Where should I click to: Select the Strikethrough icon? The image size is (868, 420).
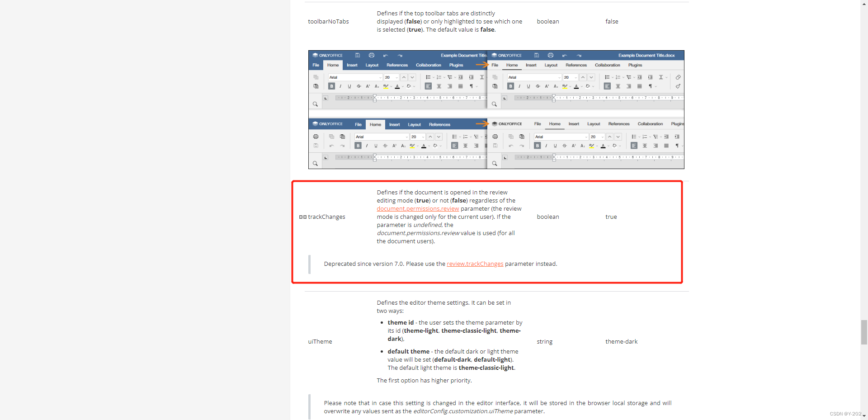(359, 86)
